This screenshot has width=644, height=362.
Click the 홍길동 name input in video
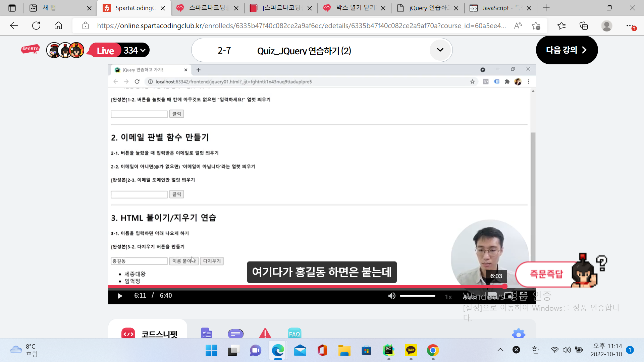click(x=139, y=261)
